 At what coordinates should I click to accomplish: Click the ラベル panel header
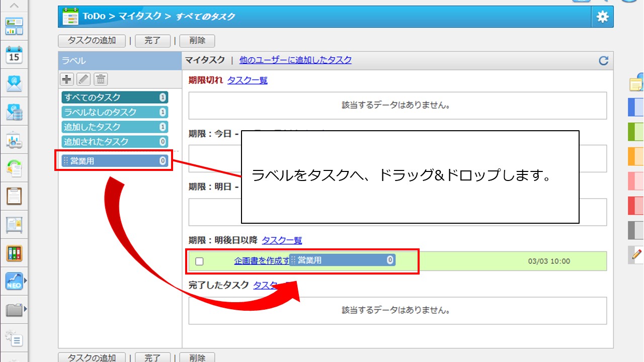[120, 61]
